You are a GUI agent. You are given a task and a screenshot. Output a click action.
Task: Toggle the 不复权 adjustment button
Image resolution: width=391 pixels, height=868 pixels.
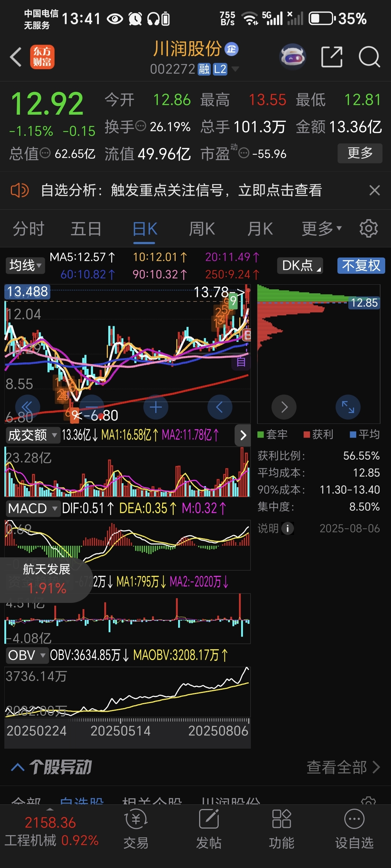coord(361,265)
